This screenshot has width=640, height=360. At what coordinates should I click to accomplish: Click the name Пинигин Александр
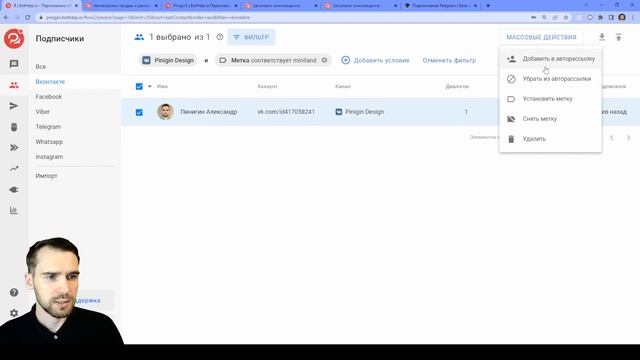[x=209, y=112]
